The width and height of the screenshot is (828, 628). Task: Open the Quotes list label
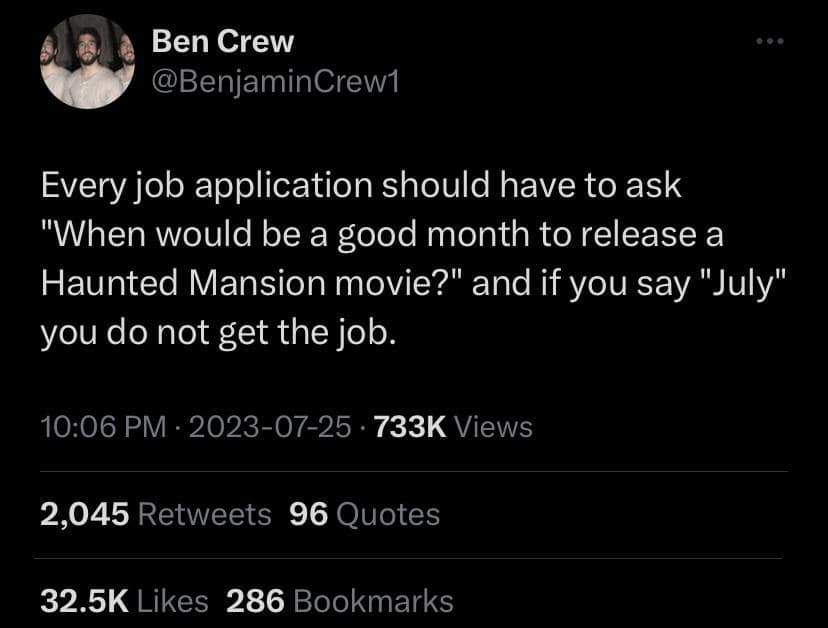388,514
